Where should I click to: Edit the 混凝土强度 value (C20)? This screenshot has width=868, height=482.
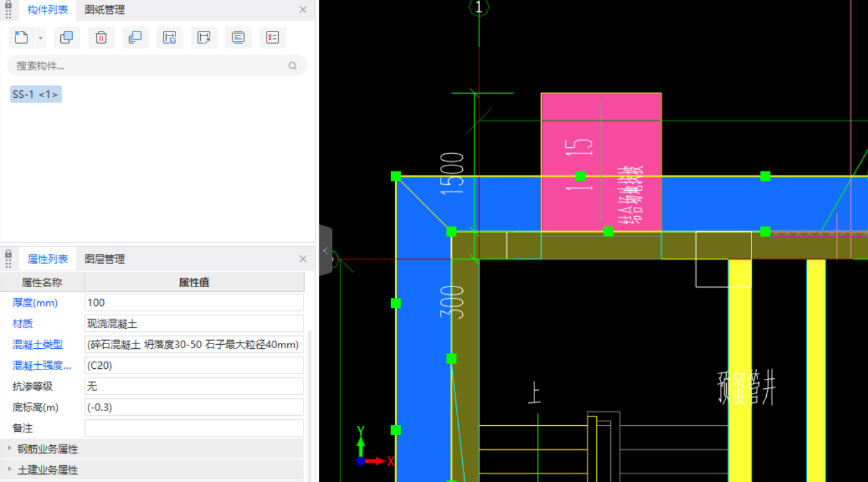[194, 366]
